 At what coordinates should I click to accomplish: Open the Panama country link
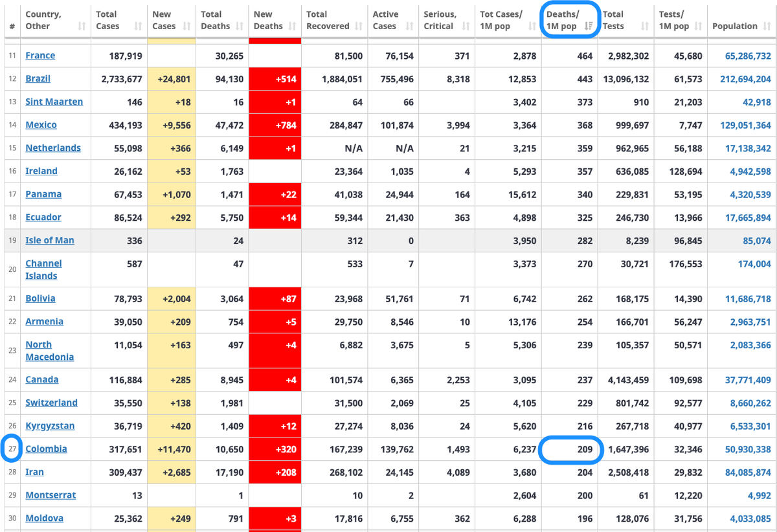click(x=43, y=194)
